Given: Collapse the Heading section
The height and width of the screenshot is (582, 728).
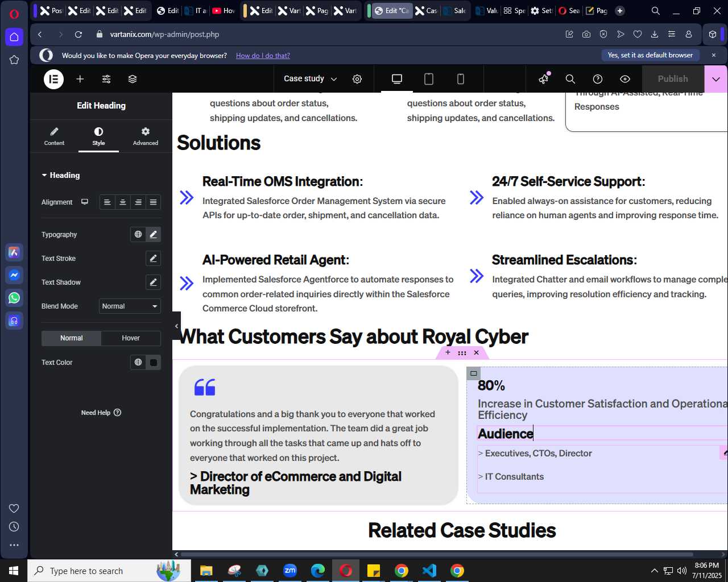Looking at the screenshot, I should click(x=61, y=175).
